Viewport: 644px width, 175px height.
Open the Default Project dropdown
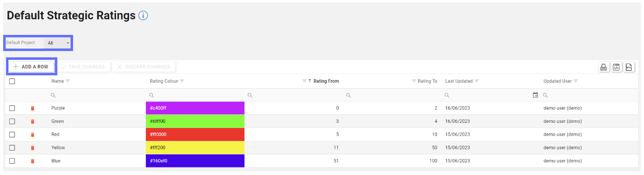58,43
